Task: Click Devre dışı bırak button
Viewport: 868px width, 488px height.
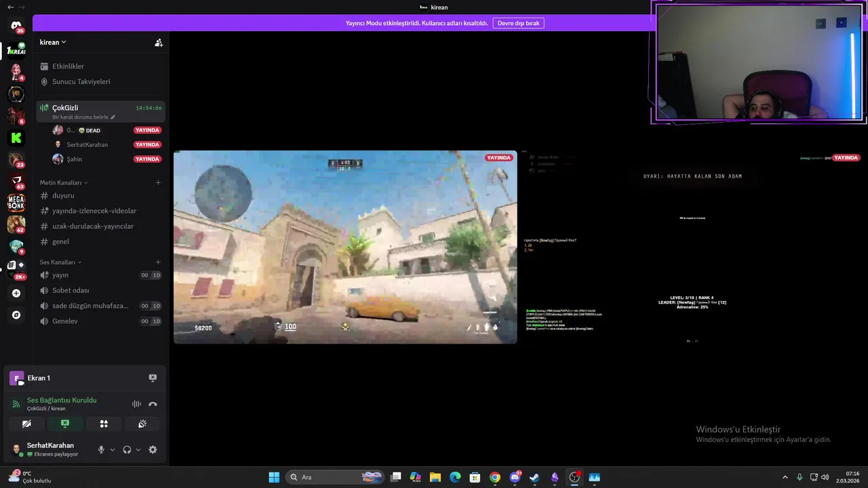Action: (518, 23)
